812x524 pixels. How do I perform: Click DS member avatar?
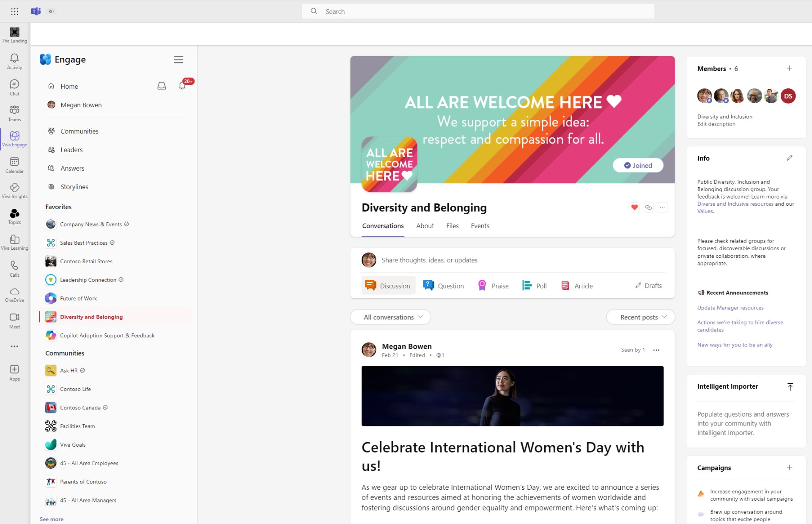pyautogui.click(x=788, y=96)
